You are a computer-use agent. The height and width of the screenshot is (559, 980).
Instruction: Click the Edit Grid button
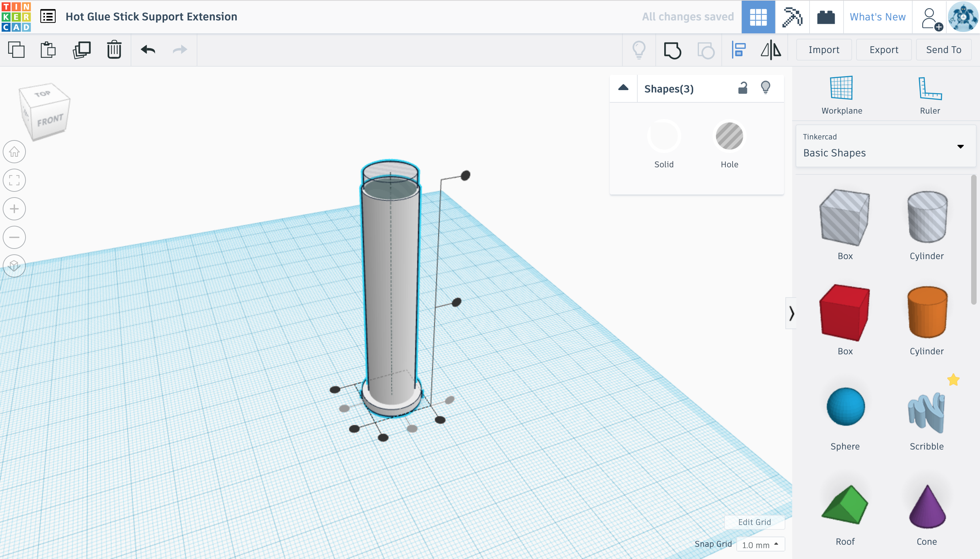point(754,522)
